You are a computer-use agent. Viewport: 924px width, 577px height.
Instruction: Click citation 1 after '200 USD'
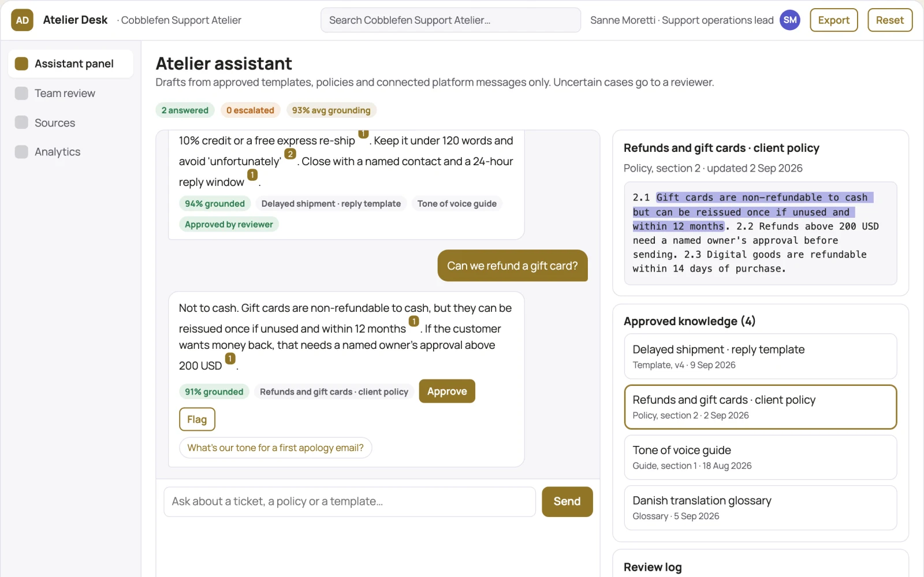[230, 359]
